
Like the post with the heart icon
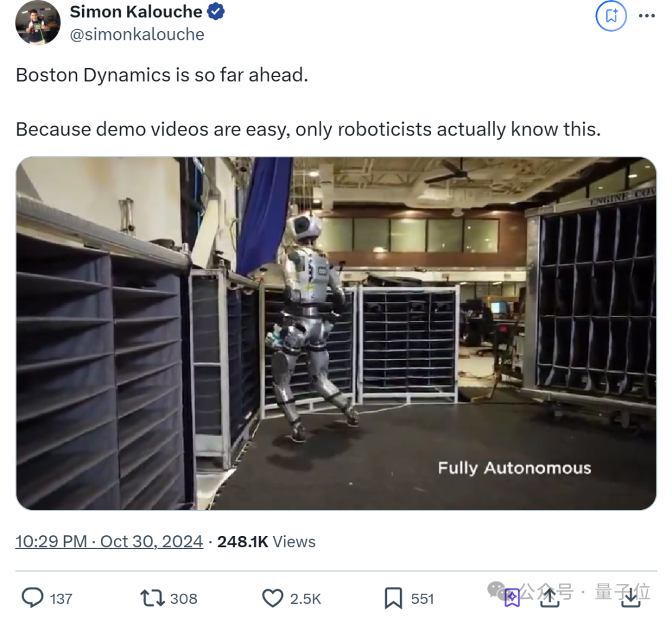273,598
